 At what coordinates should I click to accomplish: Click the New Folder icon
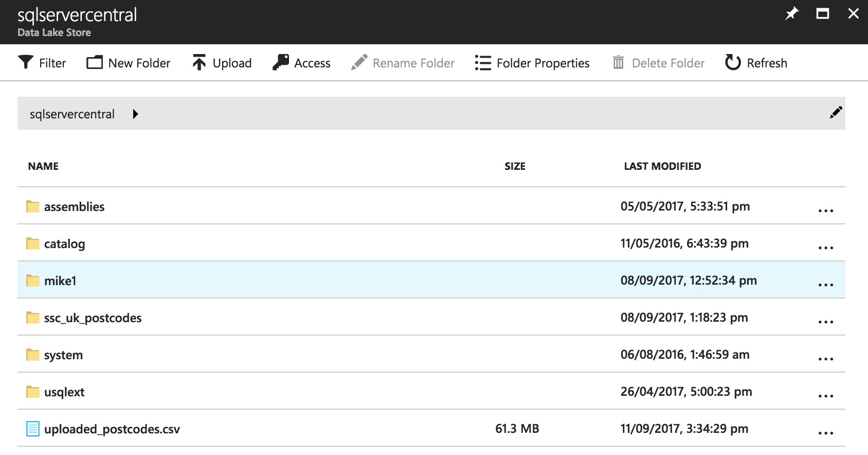[95, 62]
